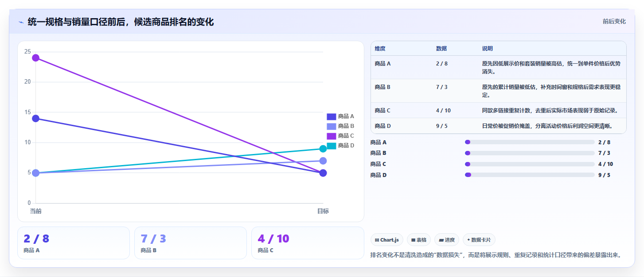
Task: Select the 数据卡片 chip
Action: [479, 240]
